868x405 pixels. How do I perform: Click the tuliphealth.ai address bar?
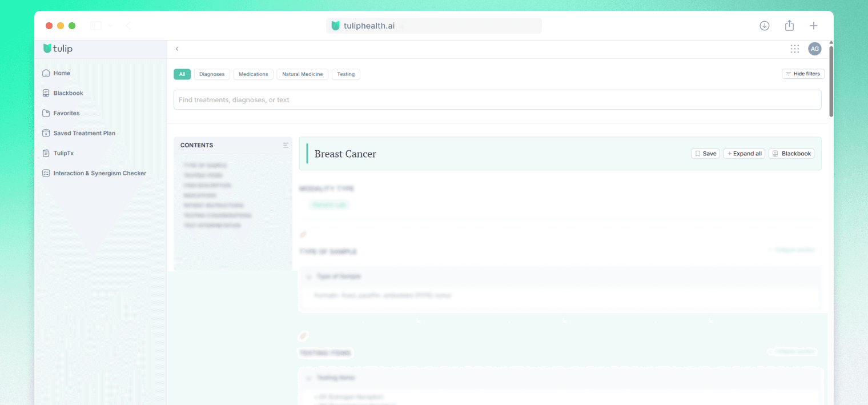coord(434,26)
